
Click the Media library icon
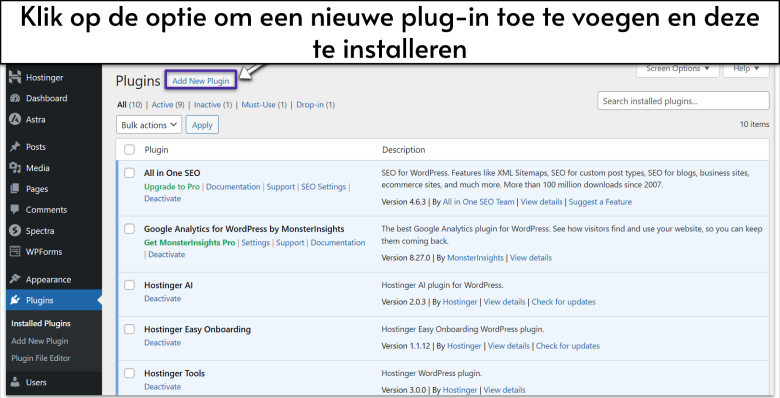(x=15, y=168)
